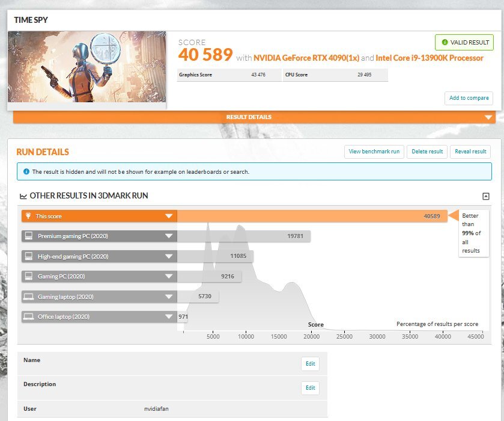Screen dimensions: 504x421
Task: Click the 11085 High-end gaming PC score bar
Action: point(215,256)
